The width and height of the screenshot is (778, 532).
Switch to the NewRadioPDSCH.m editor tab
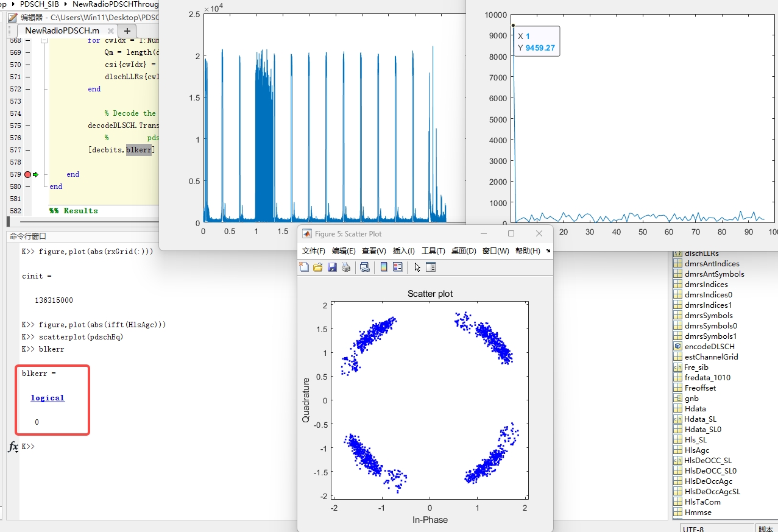[62, 30]
